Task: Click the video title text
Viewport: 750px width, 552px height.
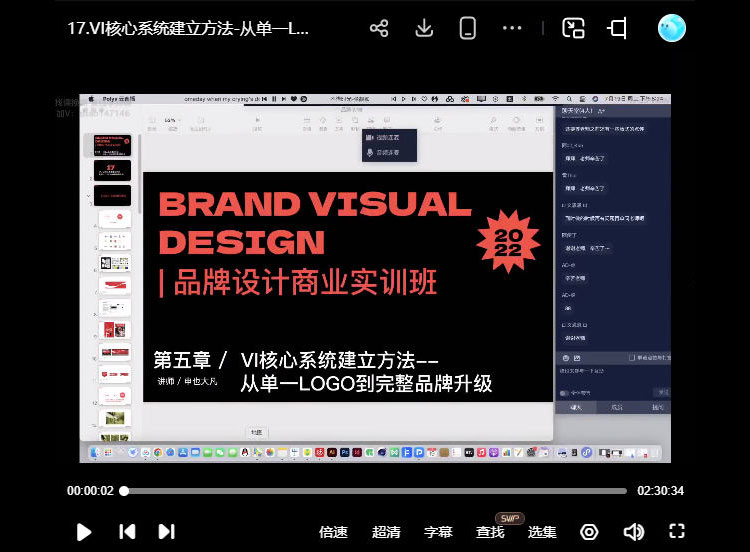Action: [x=188, y=28]
